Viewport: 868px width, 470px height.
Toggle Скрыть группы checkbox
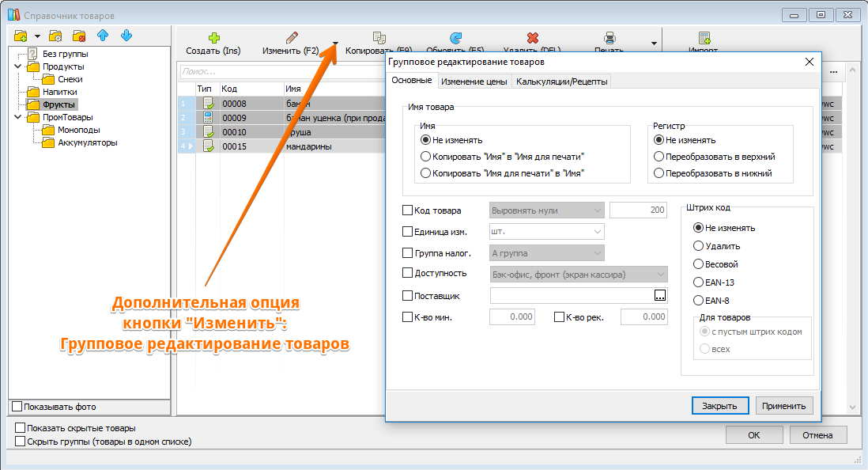[x=21, y=442]
